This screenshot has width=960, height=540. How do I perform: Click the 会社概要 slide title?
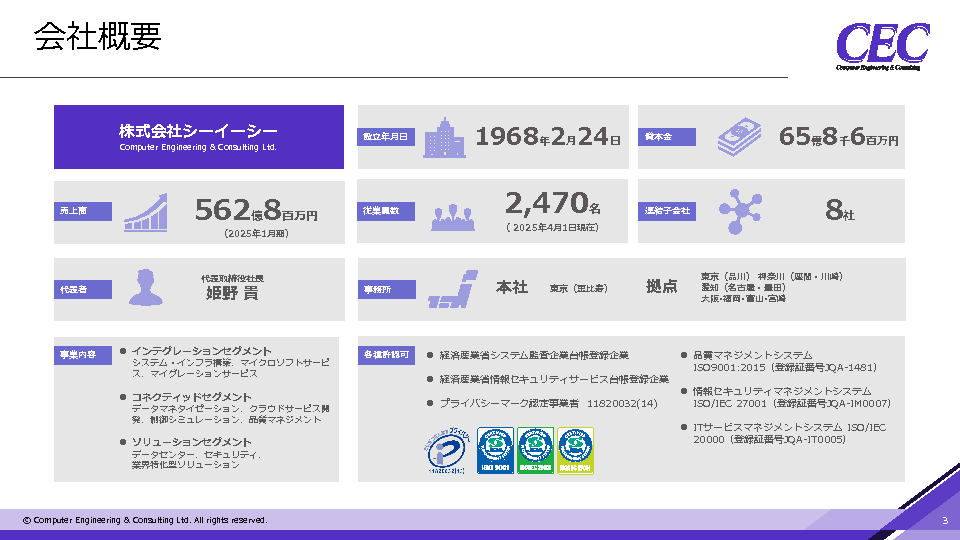(x=97, y=37)
